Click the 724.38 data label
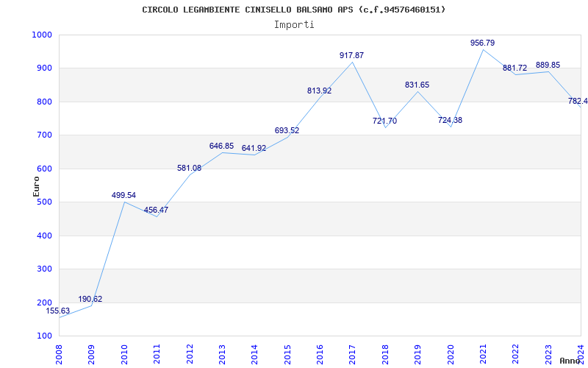Image resolution: width=588 pixels, height=368 pixels. 450,120
